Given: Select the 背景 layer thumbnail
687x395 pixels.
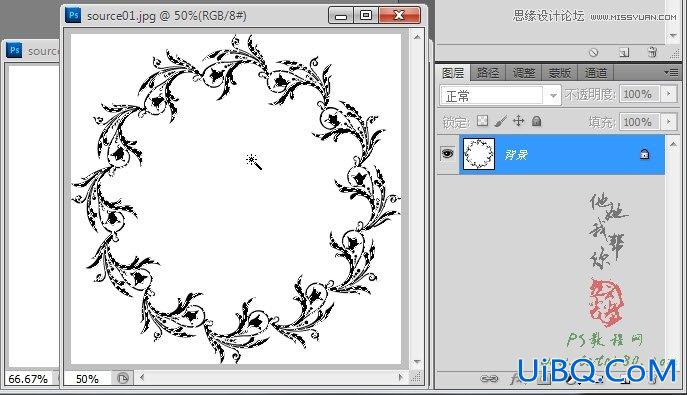Looking at the screenshot, I should 479,154.
